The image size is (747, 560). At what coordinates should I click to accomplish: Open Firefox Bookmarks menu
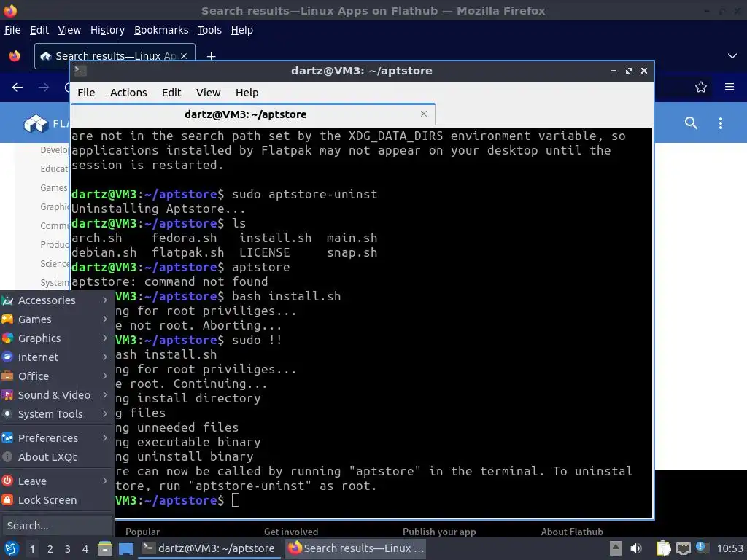click(x=161, y=30)
